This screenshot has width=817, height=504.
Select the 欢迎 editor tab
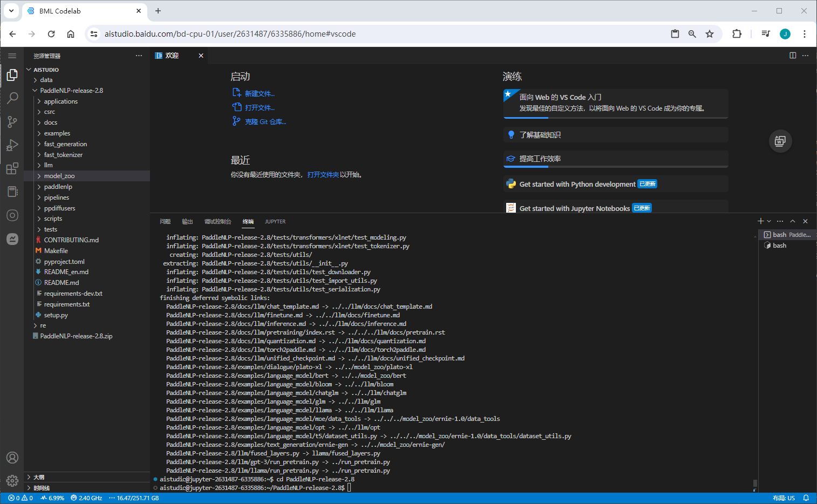[x=179, y=56]
